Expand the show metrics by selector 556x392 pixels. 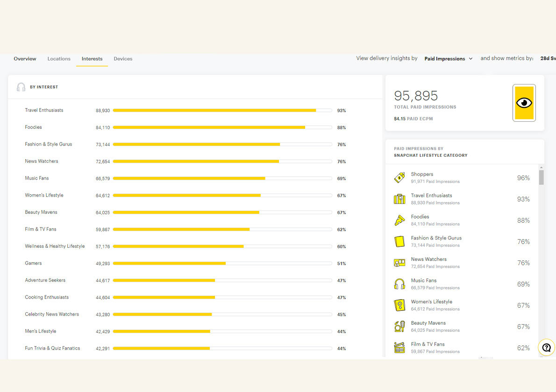point(548,59)
